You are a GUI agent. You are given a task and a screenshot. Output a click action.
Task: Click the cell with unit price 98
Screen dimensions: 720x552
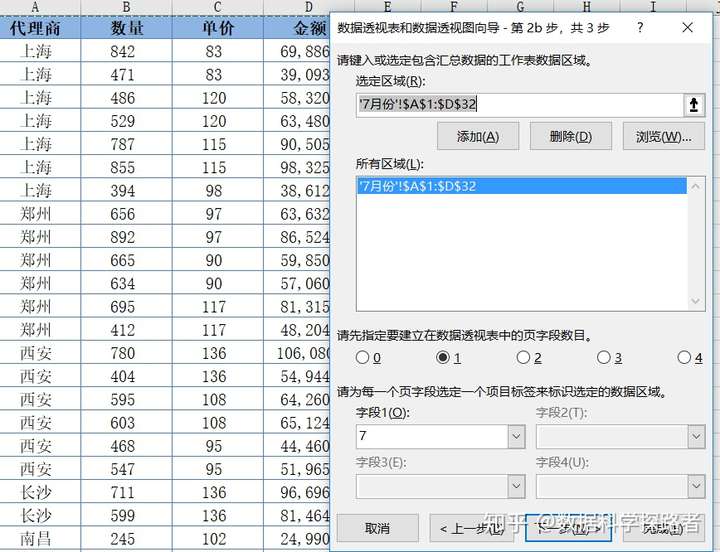(x=218, y=191)
